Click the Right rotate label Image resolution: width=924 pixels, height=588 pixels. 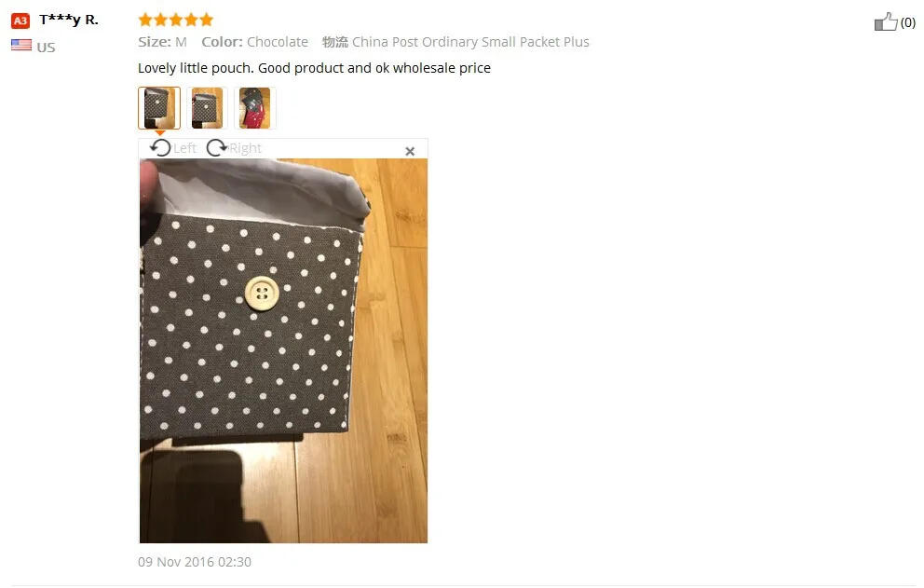click(x=245, y=148)
